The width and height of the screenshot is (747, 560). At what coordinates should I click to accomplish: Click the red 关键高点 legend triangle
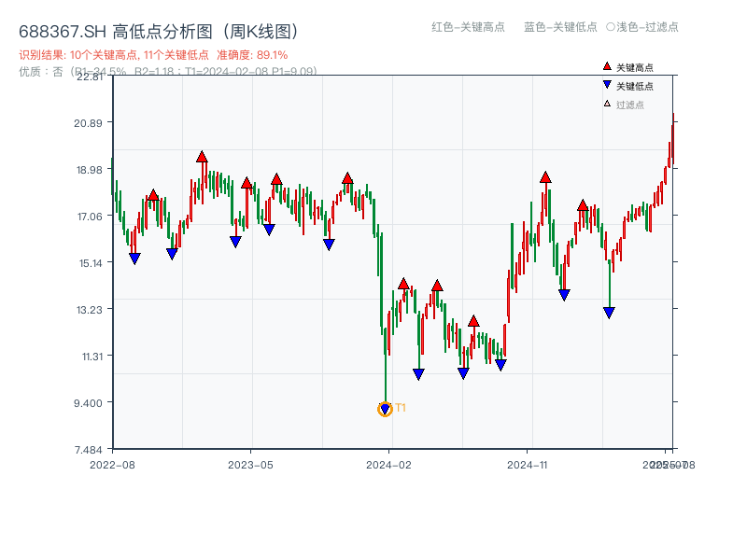click(607, 66)
